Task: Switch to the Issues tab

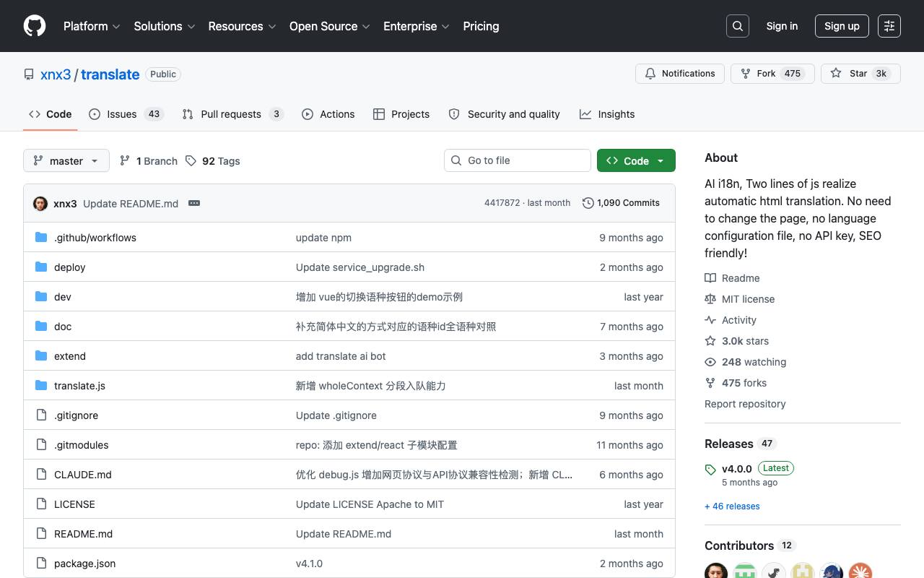Action: (x=126, y=114)
